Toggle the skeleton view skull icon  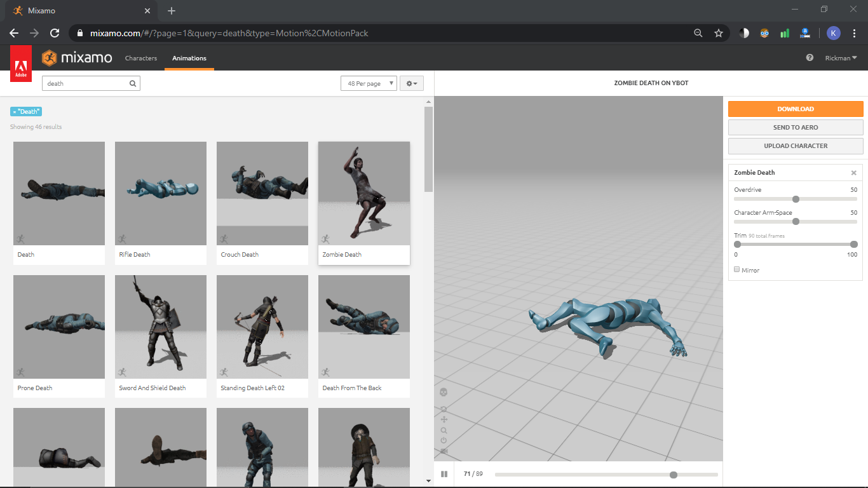pyautogui.click(x=444, y=392)
